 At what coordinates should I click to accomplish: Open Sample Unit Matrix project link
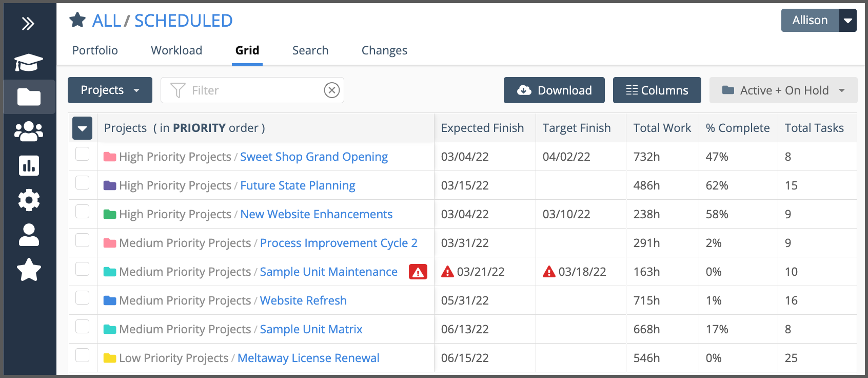pos(311,329)
